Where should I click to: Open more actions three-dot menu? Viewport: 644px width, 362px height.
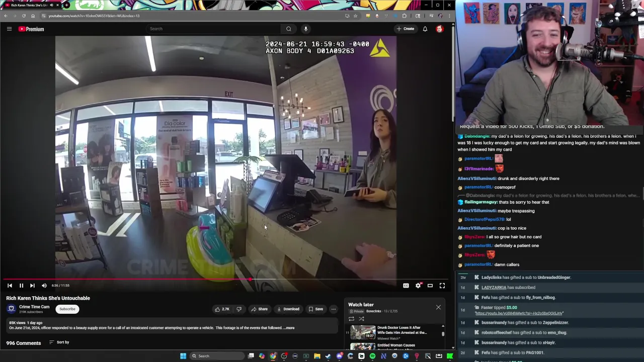coord(333,309)
